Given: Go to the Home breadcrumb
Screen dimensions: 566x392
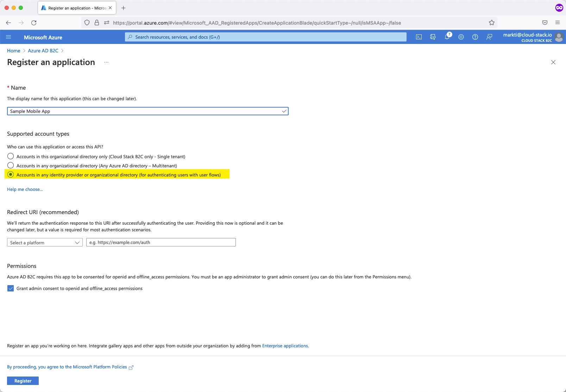Looking at the screenshot, I should click(14, 51).
